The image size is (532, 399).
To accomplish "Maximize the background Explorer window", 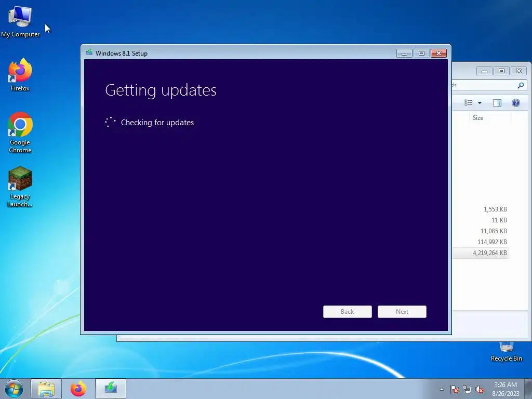I will pos(501,71).
